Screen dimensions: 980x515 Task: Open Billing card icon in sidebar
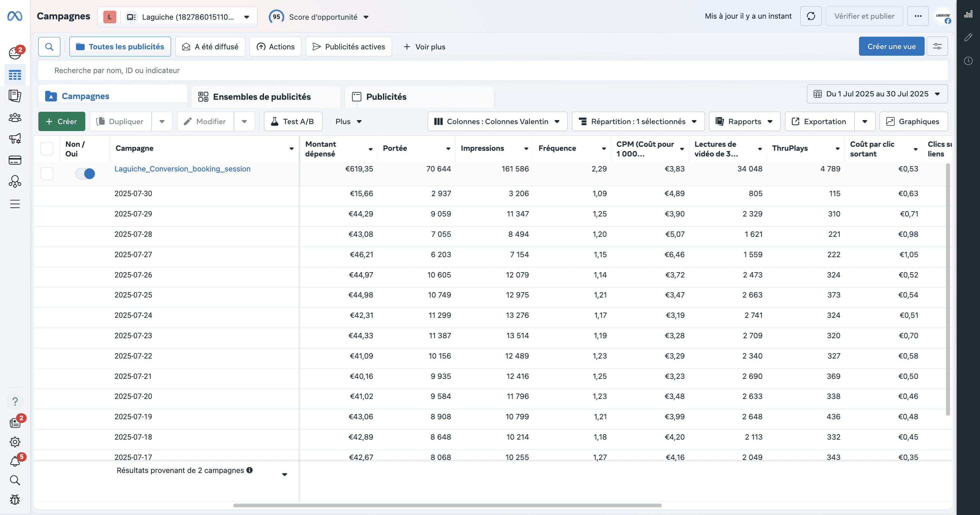(15, 160)
